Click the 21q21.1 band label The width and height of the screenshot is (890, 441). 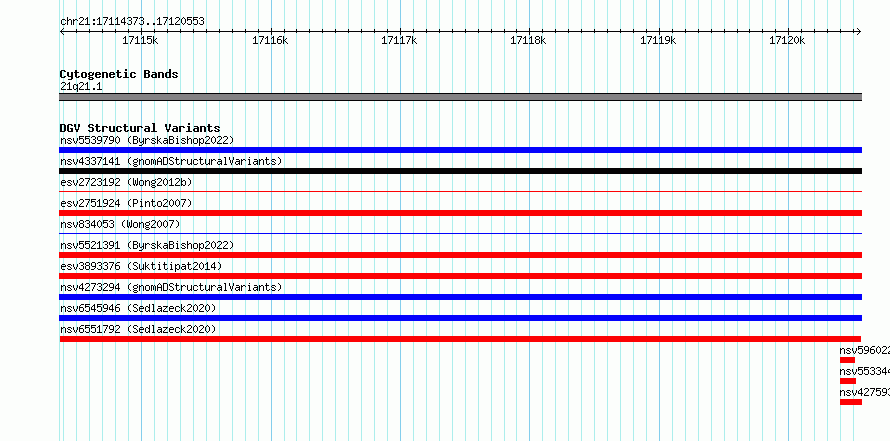(81, 87)
